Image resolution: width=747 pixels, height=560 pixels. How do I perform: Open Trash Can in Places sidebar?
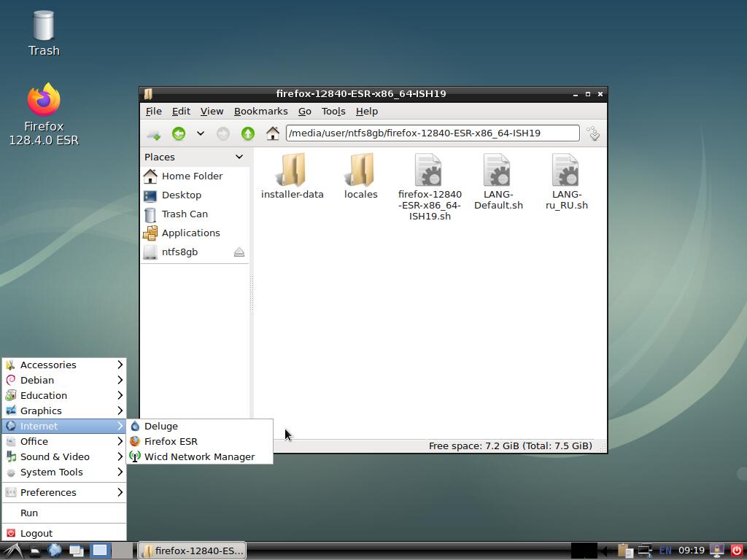[x=196, y=214]
